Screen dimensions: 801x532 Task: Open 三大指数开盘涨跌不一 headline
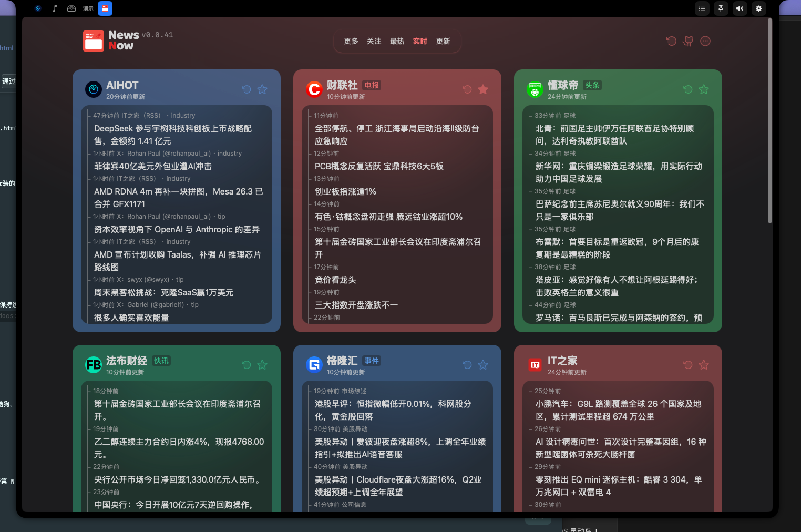(356, 305)
